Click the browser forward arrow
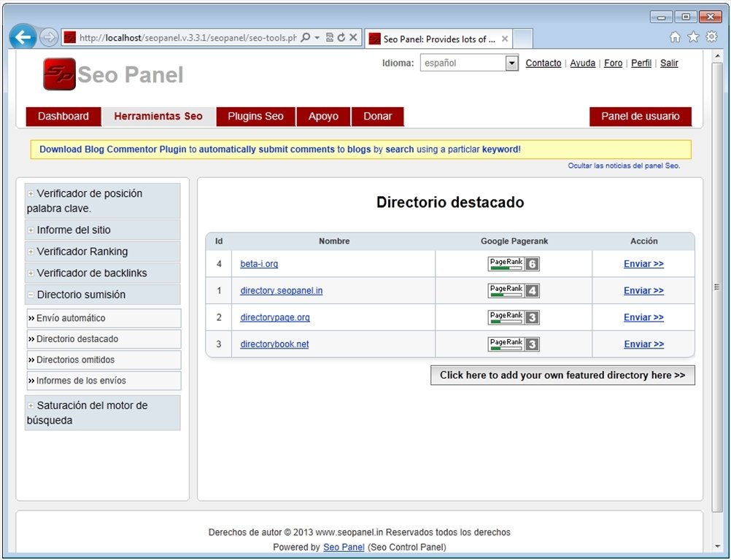The height and width of the screenshot is (560, 731). 48,37
